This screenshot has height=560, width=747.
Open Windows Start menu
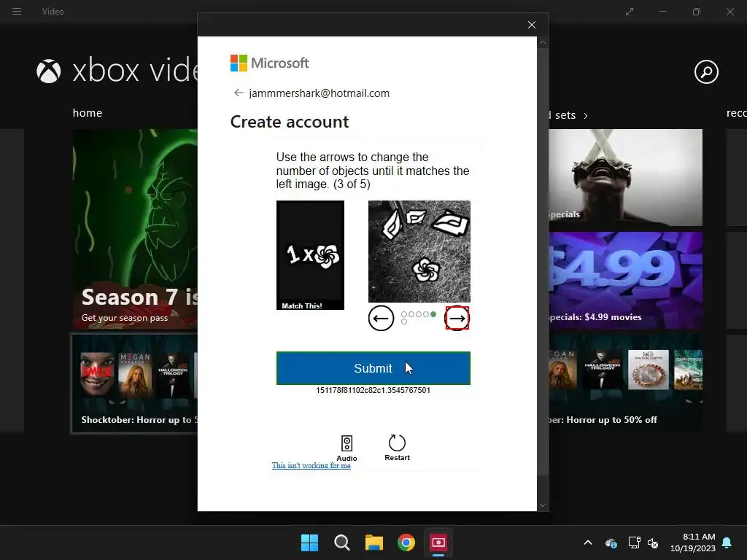[x=309, y=542]
